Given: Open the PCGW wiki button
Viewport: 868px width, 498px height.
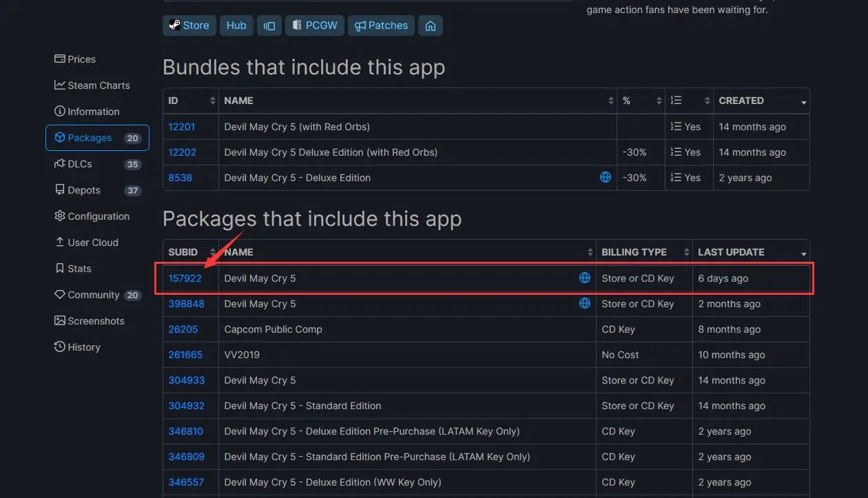Looking at the screenshot, I should tap(315, 25).
